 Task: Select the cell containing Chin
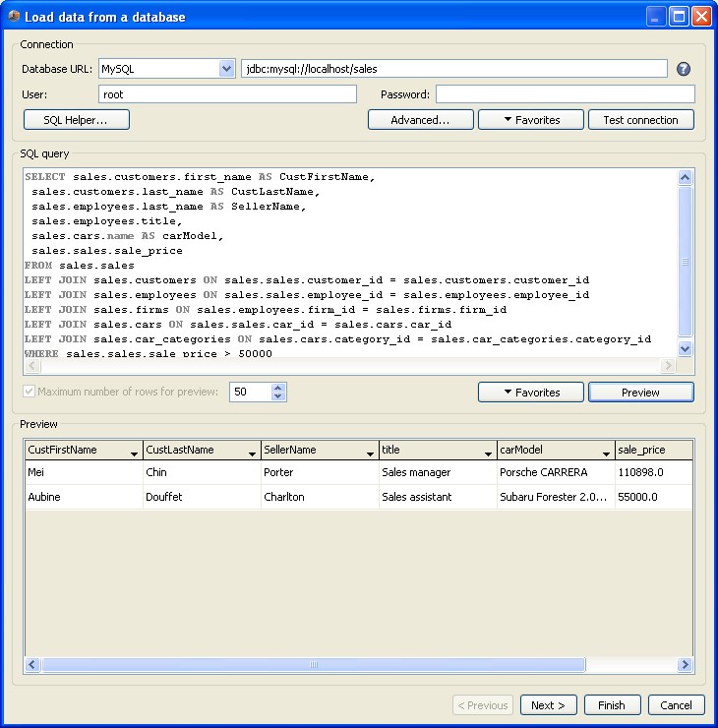202,472
